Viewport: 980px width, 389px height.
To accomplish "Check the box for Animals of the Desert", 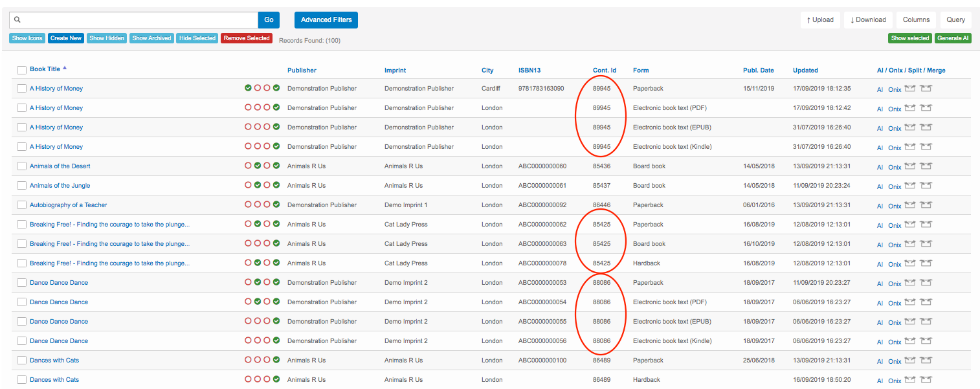I will (x=21, y=166).
